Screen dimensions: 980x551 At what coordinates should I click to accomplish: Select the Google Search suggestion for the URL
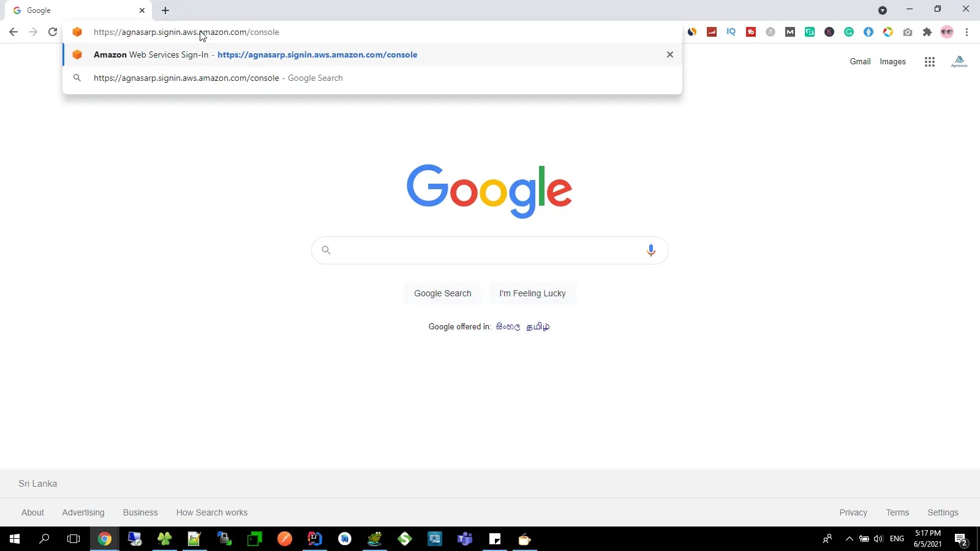coord(372,78)
